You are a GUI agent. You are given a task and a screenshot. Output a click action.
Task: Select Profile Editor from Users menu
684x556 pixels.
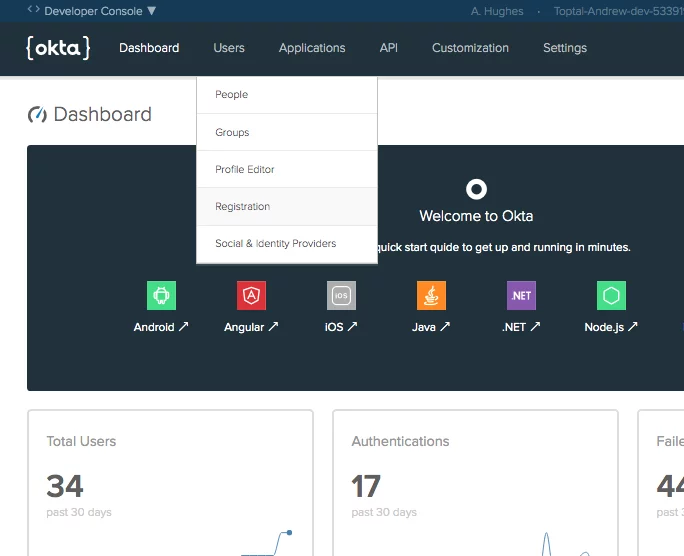click(287, 170)
